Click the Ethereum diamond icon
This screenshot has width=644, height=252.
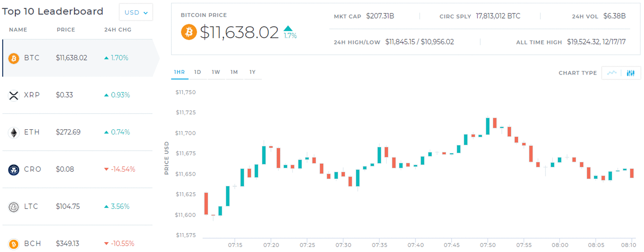14,133
